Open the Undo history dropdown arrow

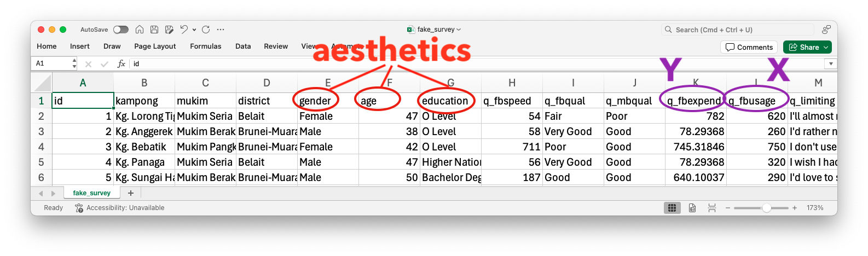[194, 30]
